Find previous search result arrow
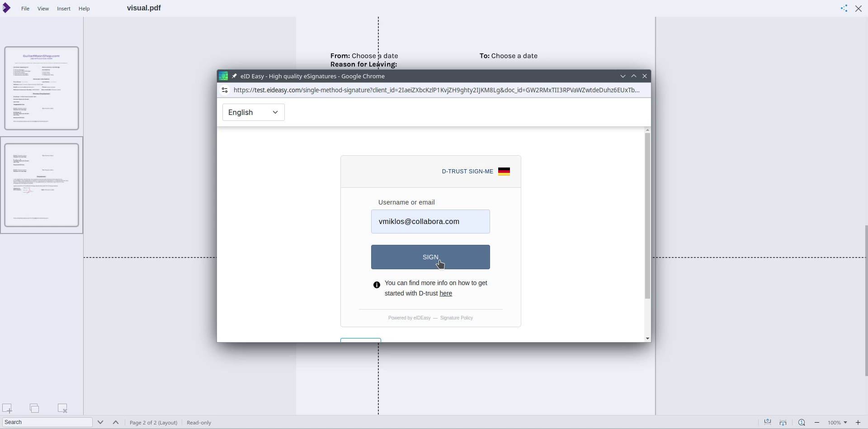 [116, 422]
